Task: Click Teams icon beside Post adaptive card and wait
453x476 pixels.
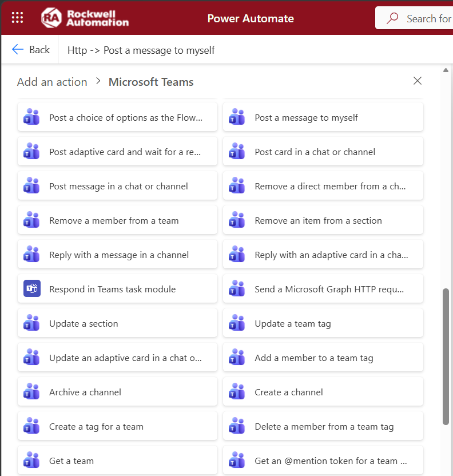Action: [x=31, y=151]
